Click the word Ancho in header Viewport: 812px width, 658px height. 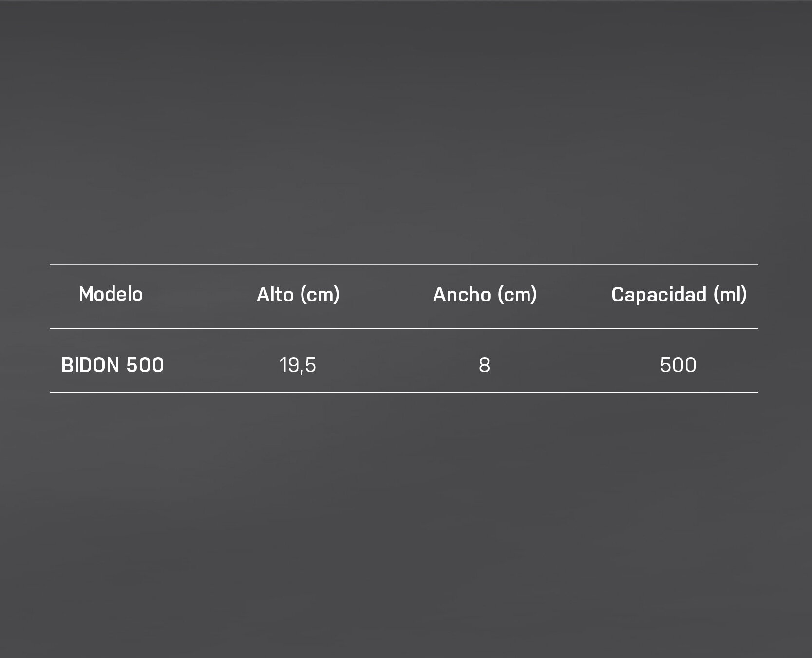(x=462, y=294)
